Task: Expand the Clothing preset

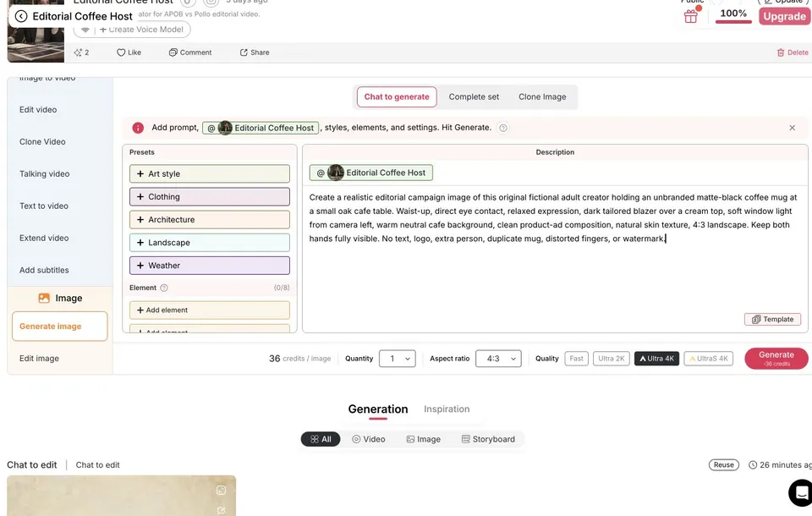Action: click(209, 197)
